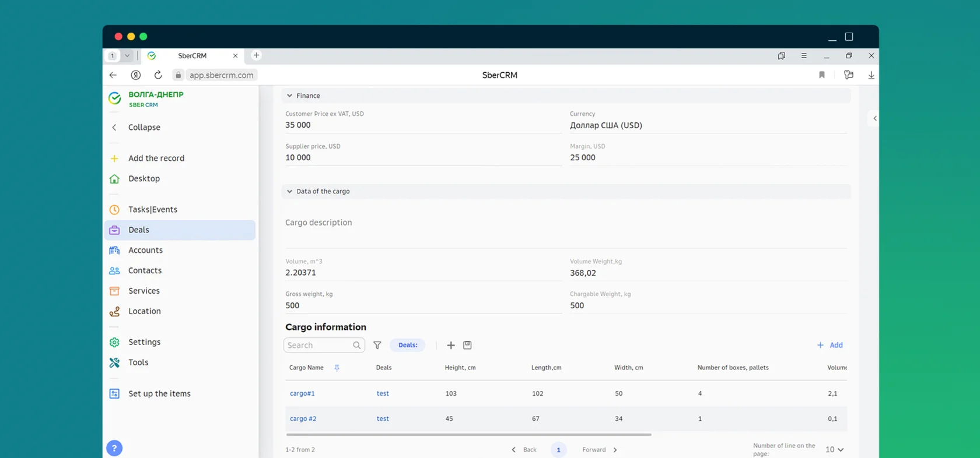Click the Add button above cargo table
The image size is (980, 458).
click(x=830, y=345)
